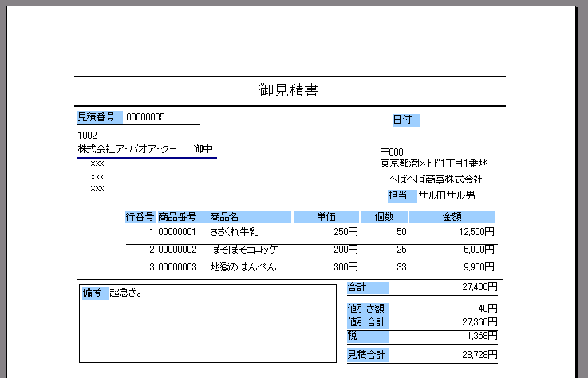588x378 pixels.
Task: Click tax value 1,368円
Action: pos(482,336)
